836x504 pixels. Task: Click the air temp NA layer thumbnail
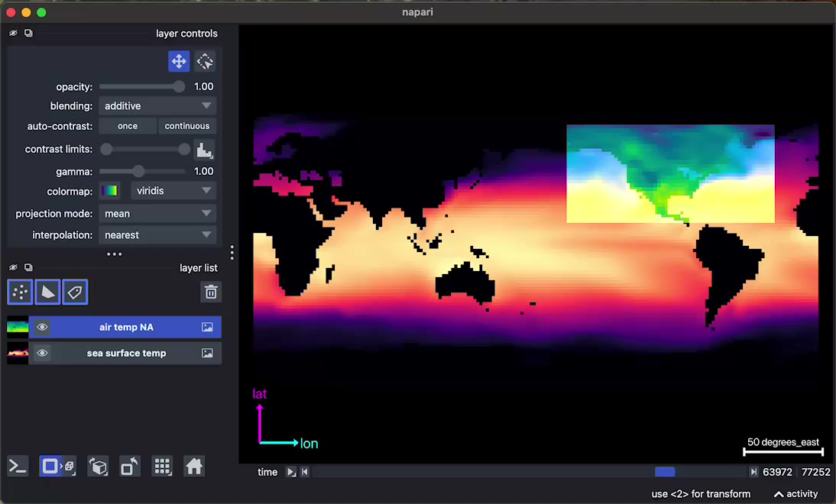(18, 327)
